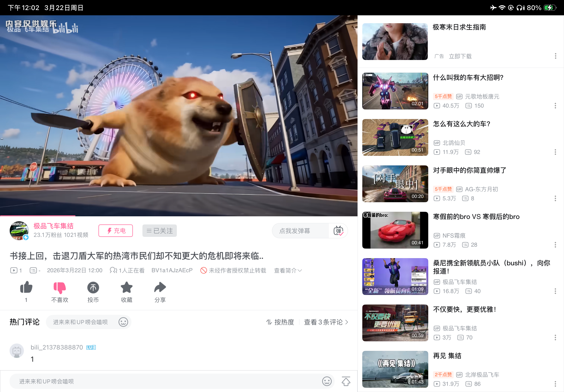Open thumbnail of 怎么有这么大的车?
This screenshot has height=392, width=564.
pos(395,137)
